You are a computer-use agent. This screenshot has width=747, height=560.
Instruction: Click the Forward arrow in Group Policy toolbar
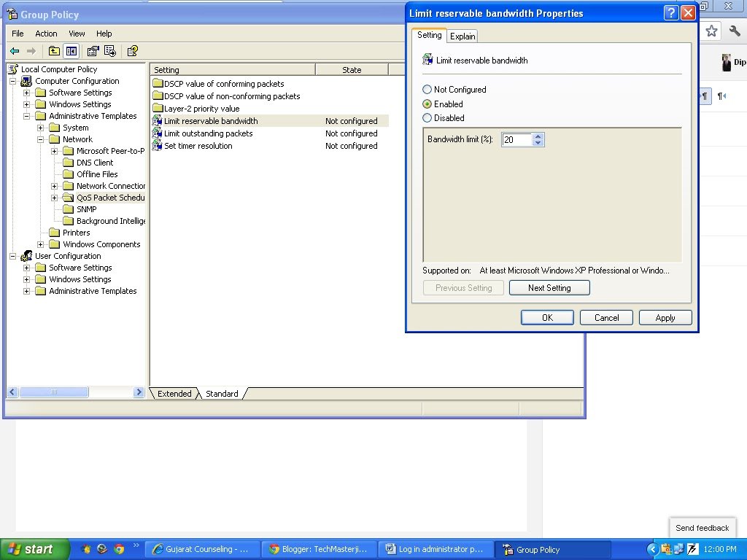31,51
